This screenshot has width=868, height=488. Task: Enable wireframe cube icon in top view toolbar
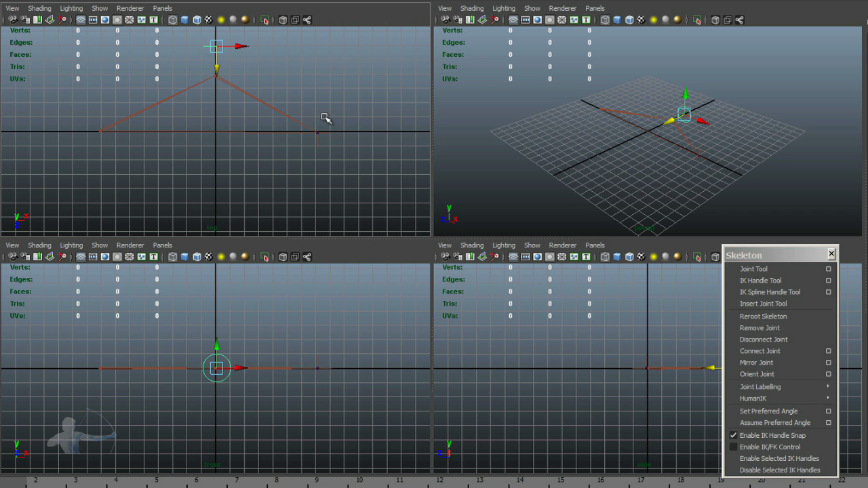(x=172, y=20)
